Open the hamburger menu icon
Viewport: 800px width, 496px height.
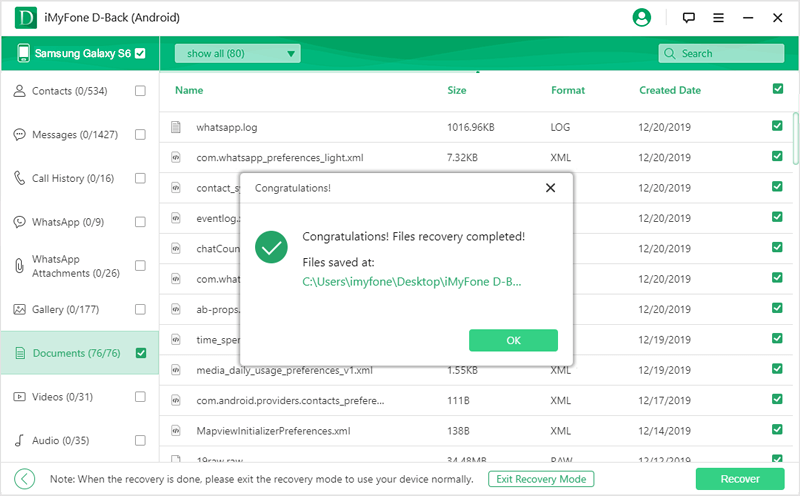pos(718,18)
